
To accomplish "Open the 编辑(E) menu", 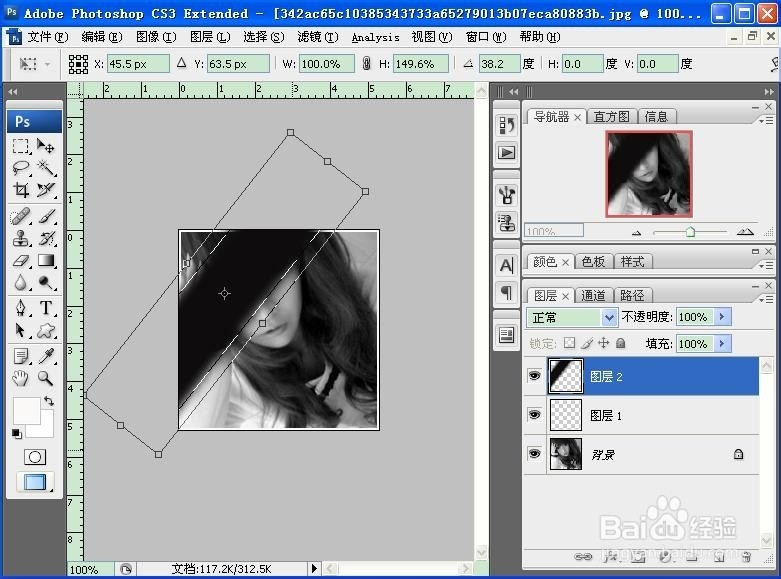I will coord(102,37).
